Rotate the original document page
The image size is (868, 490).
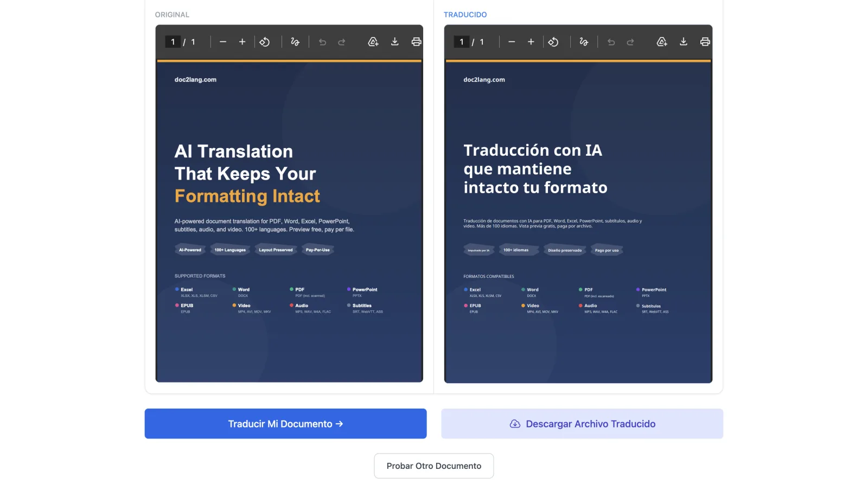[x=265, y=42]
